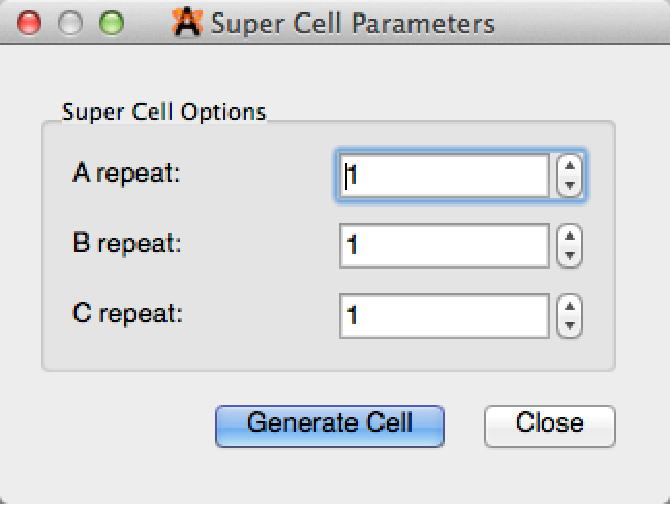The width and height of the screenshot is (670, 505).
Task: Increase the A repeat value with up arrow
Action: tap(569, 167)
